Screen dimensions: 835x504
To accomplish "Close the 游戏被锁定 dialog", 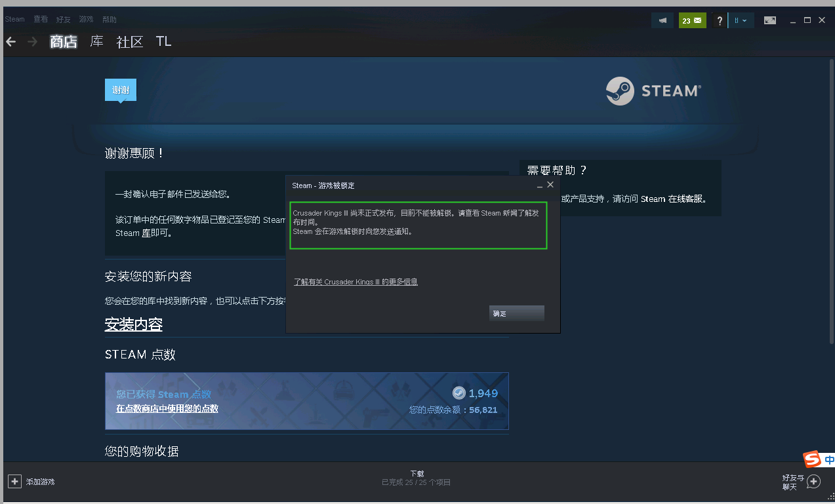I will [x=550, y=185].
